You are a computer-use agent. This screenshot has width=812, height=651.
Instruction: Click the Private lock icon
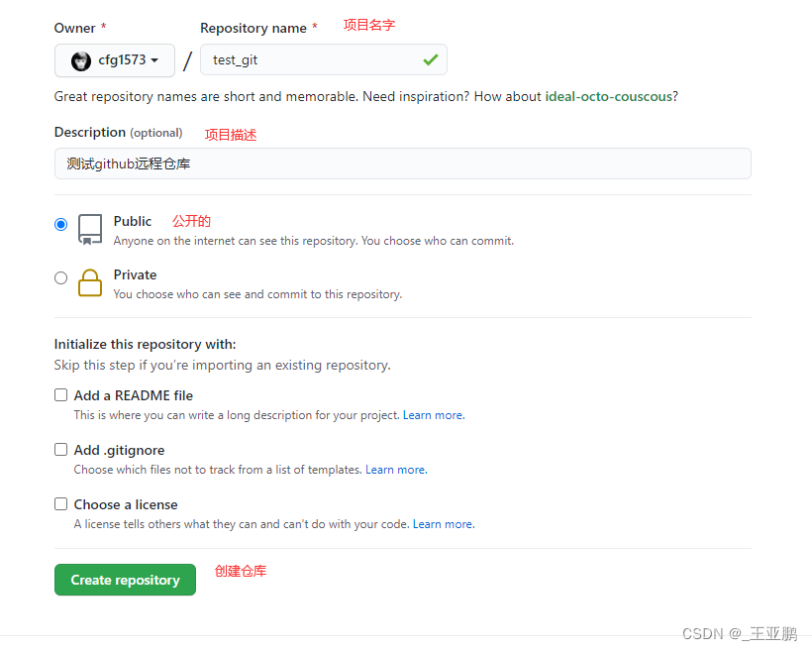click(x=90, y=283)
